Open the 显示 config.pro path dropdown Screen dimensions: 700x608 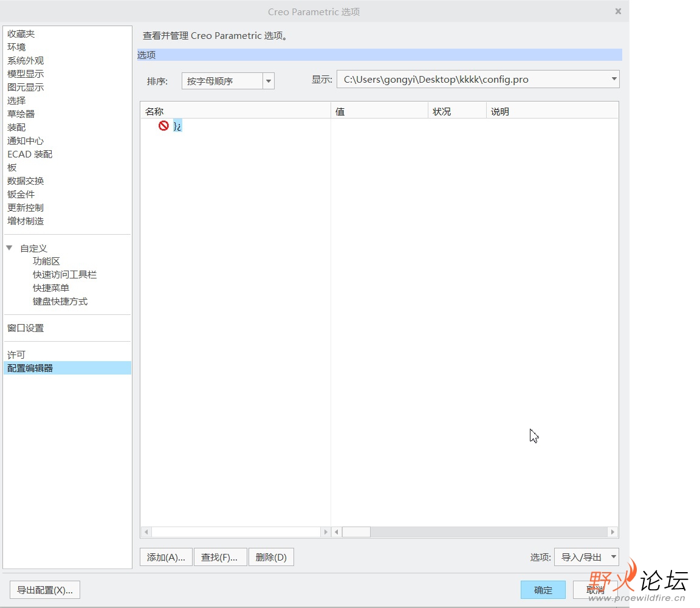tap(614, 79)
